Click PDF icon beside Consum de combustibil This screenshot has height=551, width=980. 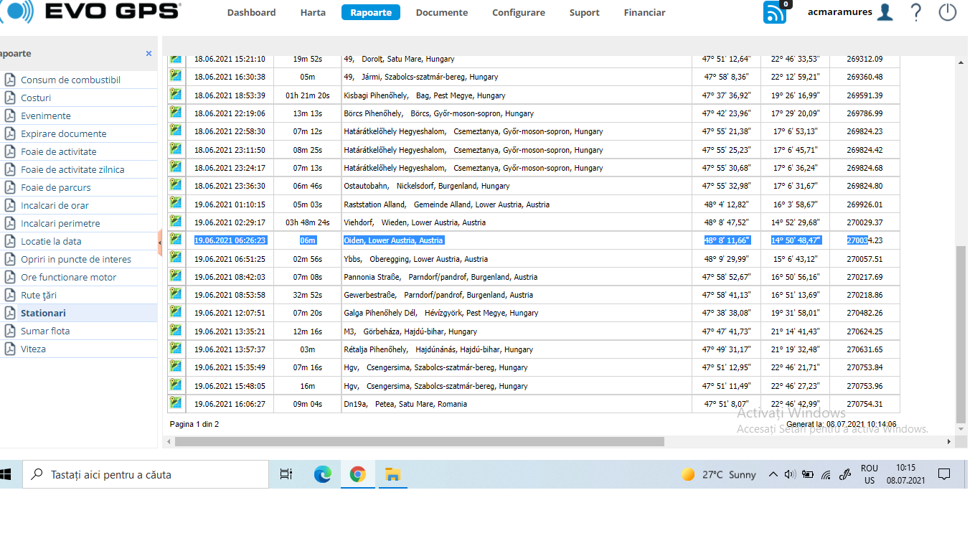point(10,80)
